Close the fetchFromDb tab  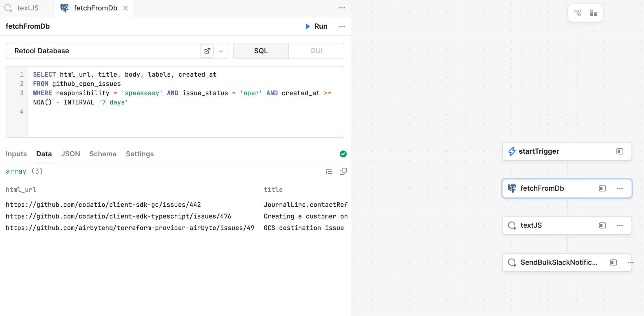pyautogui.click(x=125, y=8)
